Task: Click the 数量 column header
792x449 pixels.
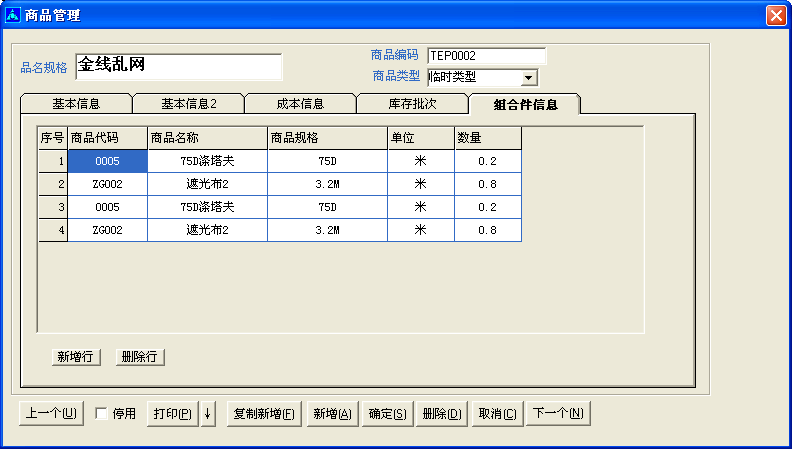Action: tap(488, 138)
